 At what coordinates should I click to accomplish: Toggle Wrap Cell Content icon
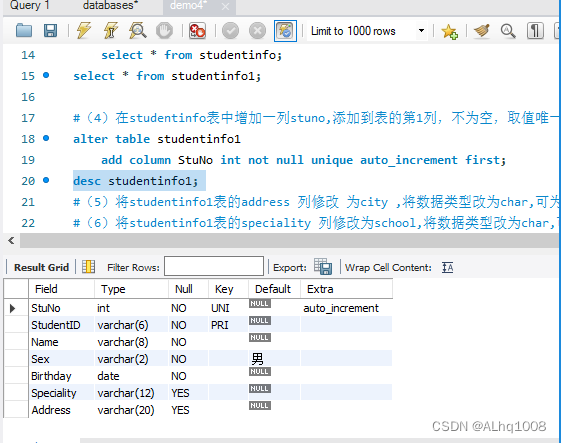[x=447, y=267]
